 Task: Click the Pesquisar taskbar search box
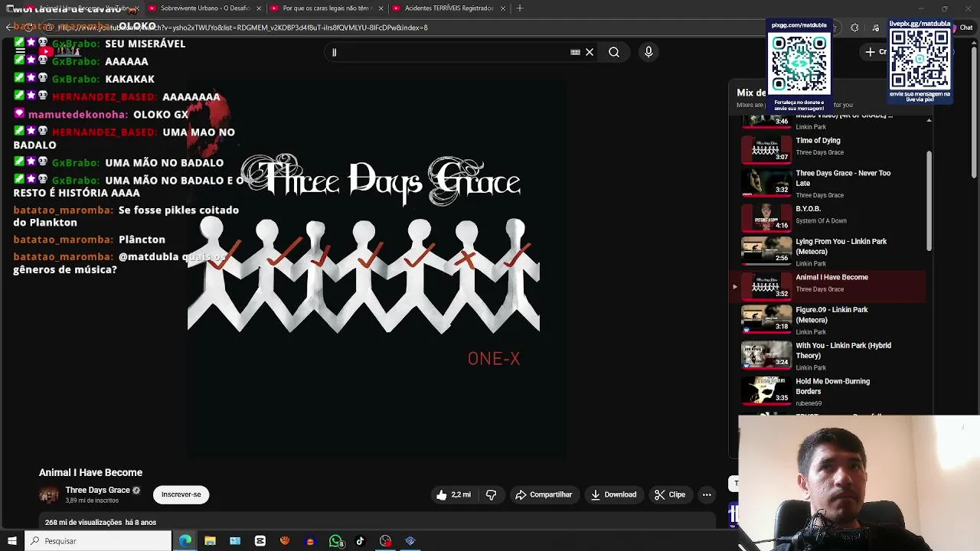98,541
